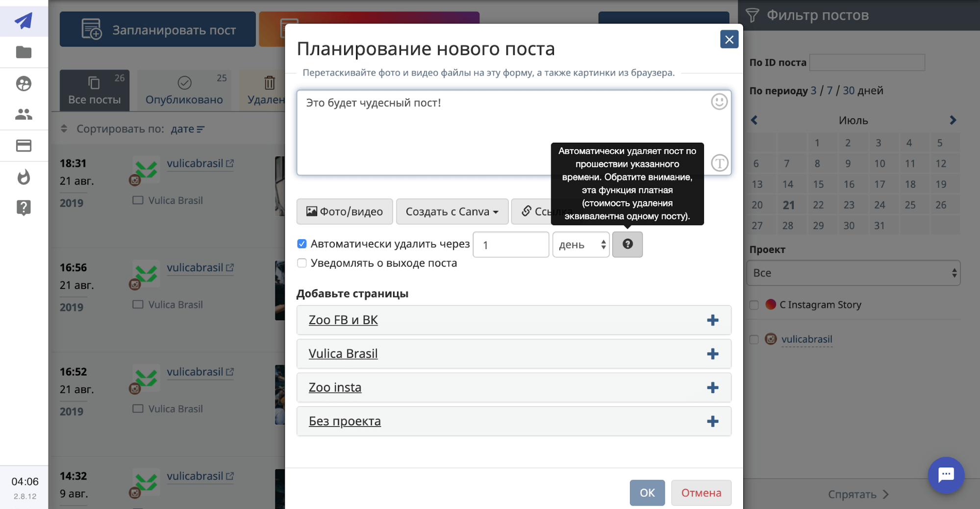
Task: Collapse filter panel with Спрятать
Action: coord(858,494)
